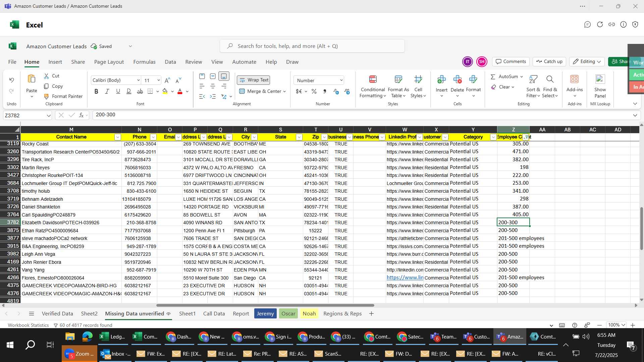Screen dimensions: 644x362
Task: Open the Formulas ribbon tab
Action: click(x=144, y=62)
